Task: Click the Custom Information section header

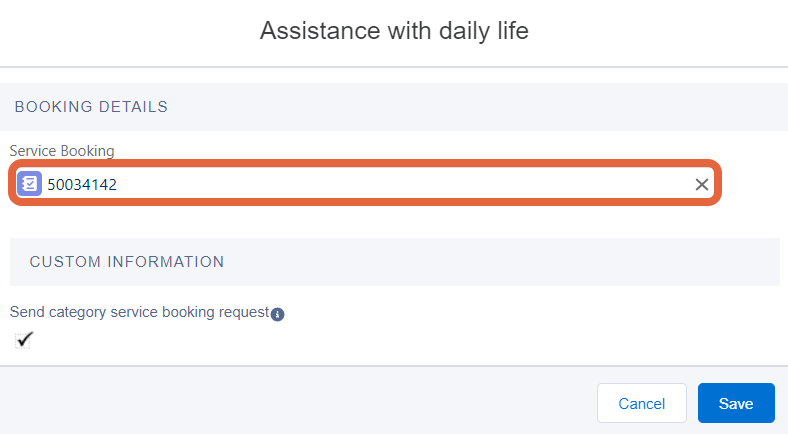Action: coord(127,262)
